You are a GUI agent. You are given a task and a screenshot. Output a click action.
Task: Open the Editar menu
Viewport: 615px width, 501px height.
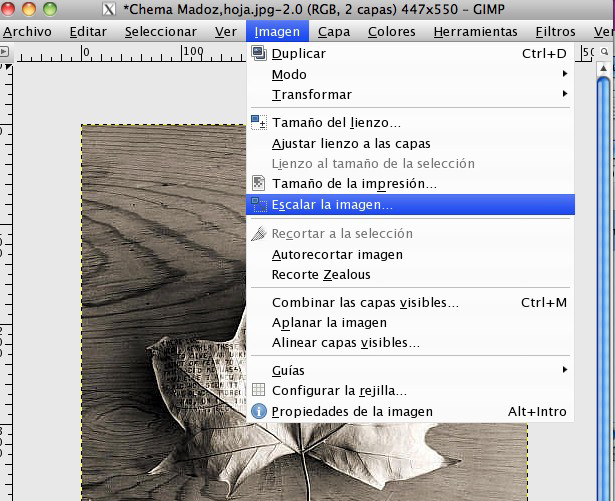88,31
